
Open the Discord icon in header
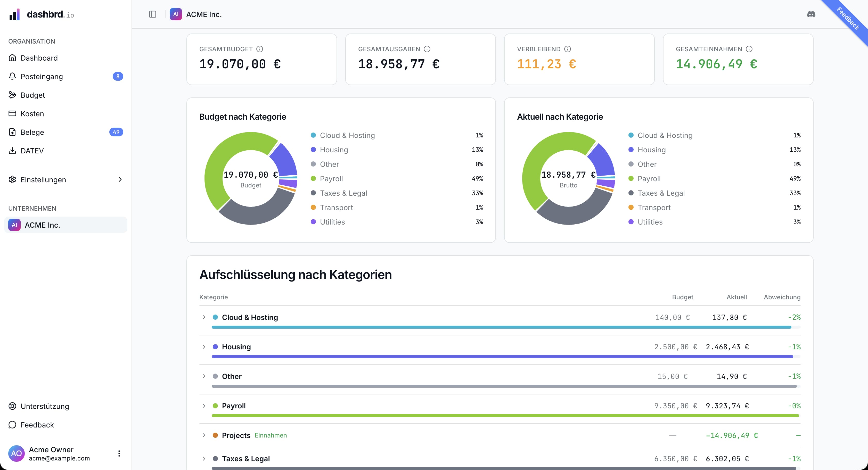coord(811,14)
